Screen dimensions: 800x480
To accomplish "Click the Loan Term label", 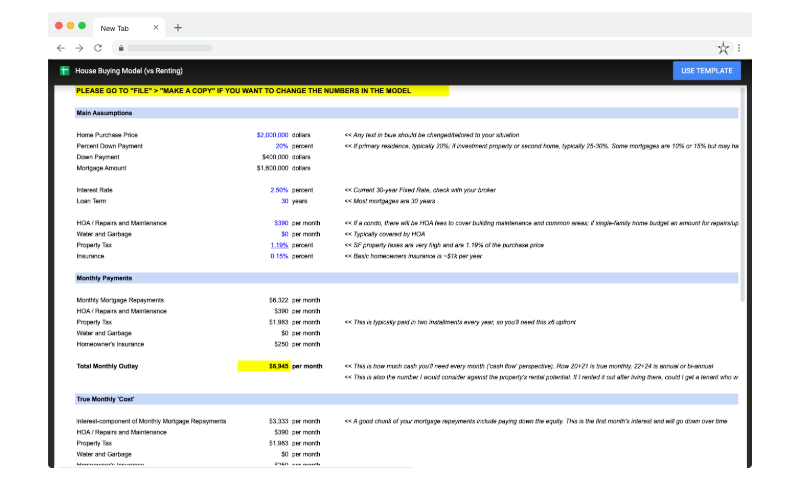I will [x=91, y=201].
